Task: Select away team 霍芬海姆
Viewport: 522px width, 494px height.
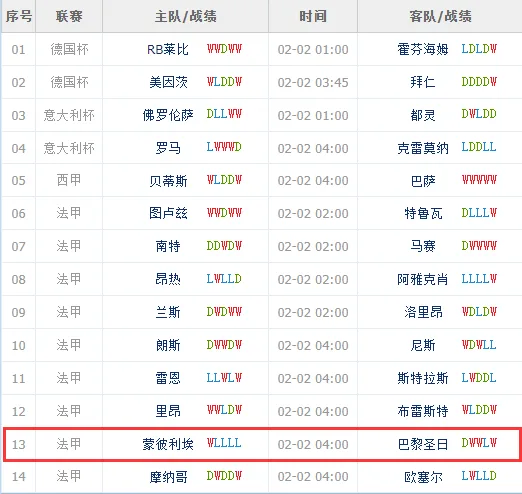Action: pyautogui.click(x=423, y=50)
